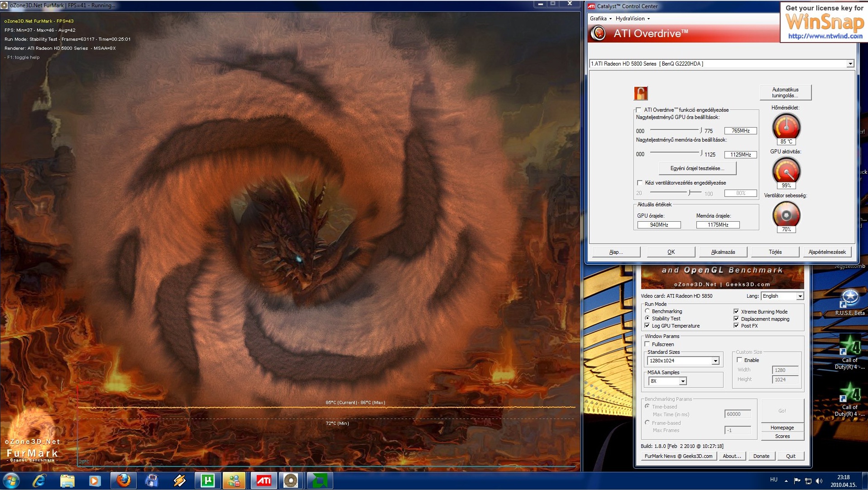Enable Fullscreen checkbox in Window Params
The height and width of the screenshot is (490, 868).
coord(647,344)
